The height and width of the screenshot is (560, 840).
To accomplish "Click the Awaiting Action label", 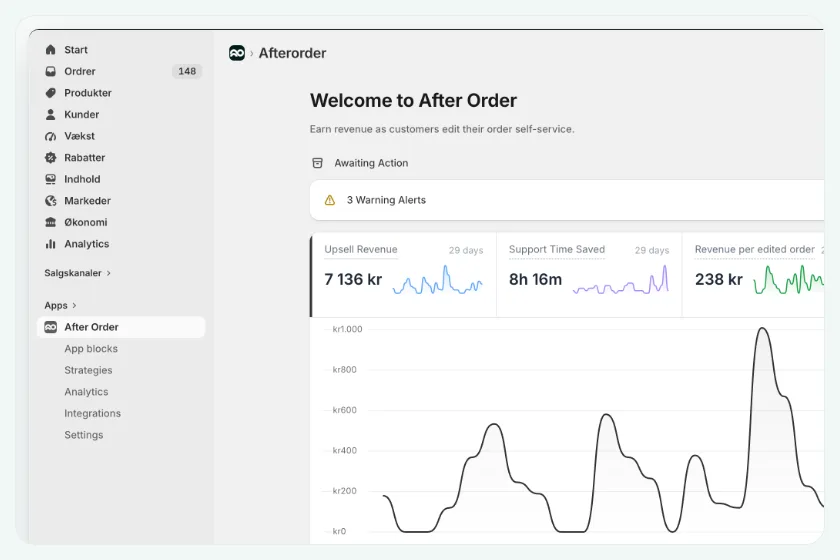I will [x=371, y=163].
